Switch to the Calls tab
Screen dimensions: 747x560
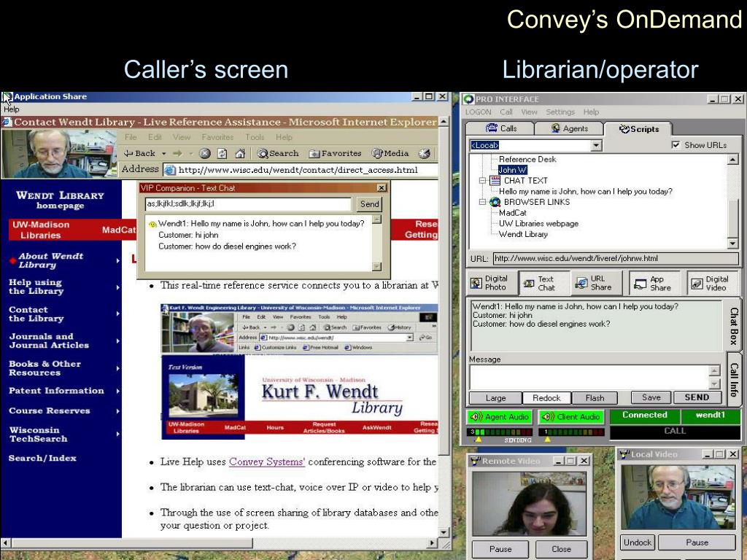coord(500,128)
